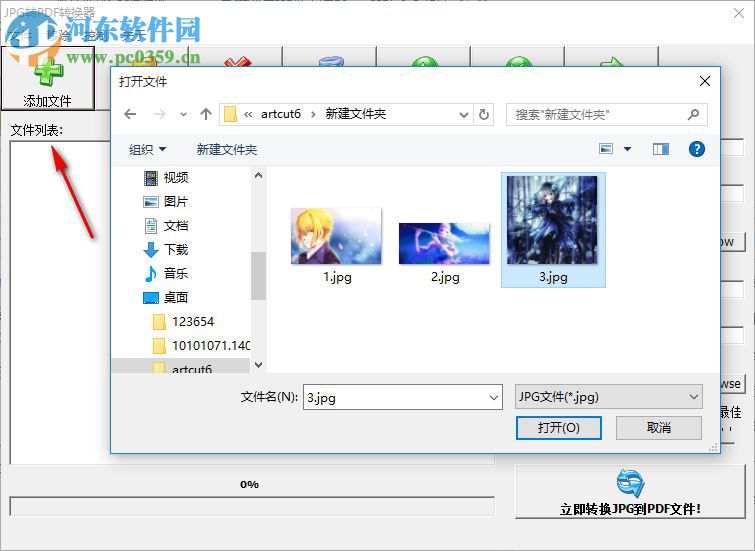Click the 打开(O) button
Image resolution: width=755 pixels, height=551 pixels.
(x=559, y=428)
